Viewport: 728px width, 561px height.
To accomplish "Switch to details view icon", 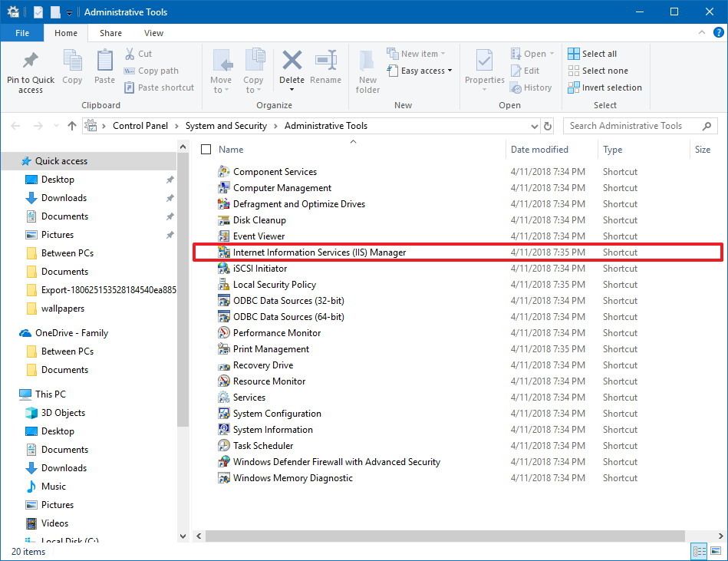I will pyautogui.click(x=699, y=551).
